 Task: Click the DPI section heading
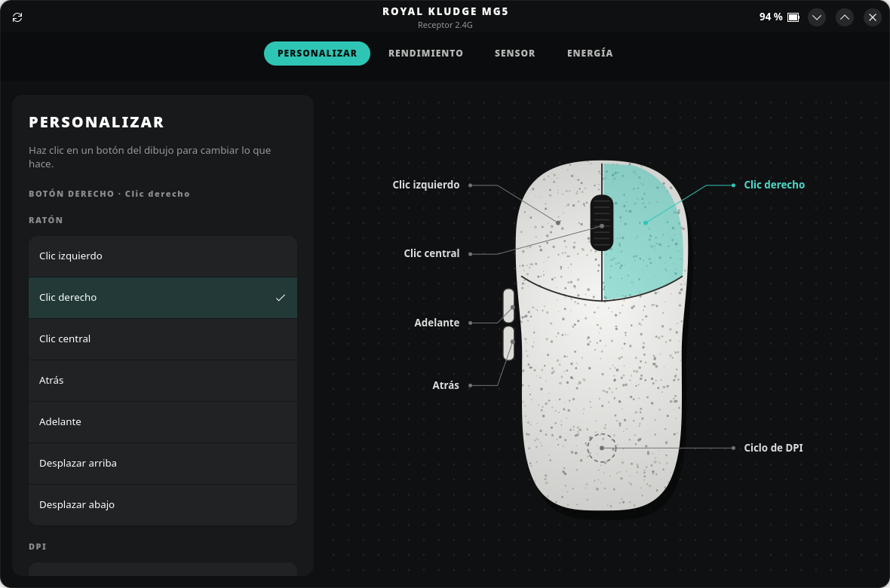point(38,547)
